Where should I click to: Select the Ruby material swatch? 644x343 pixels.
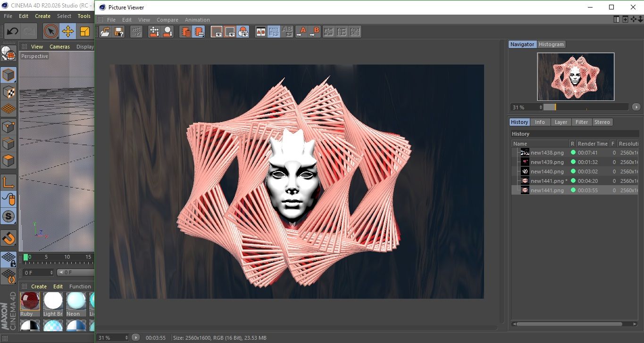coord(30,301)
